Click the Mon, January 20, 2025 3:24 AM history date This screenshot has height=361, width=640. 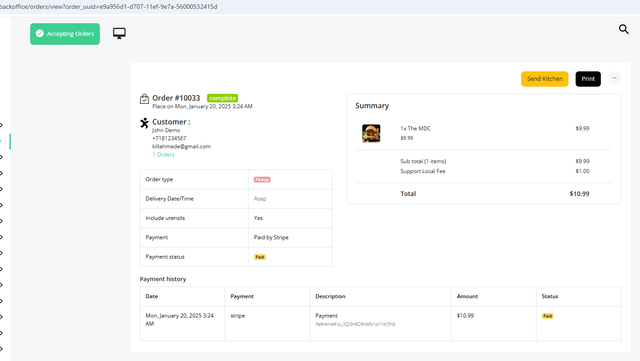point(180,320)
